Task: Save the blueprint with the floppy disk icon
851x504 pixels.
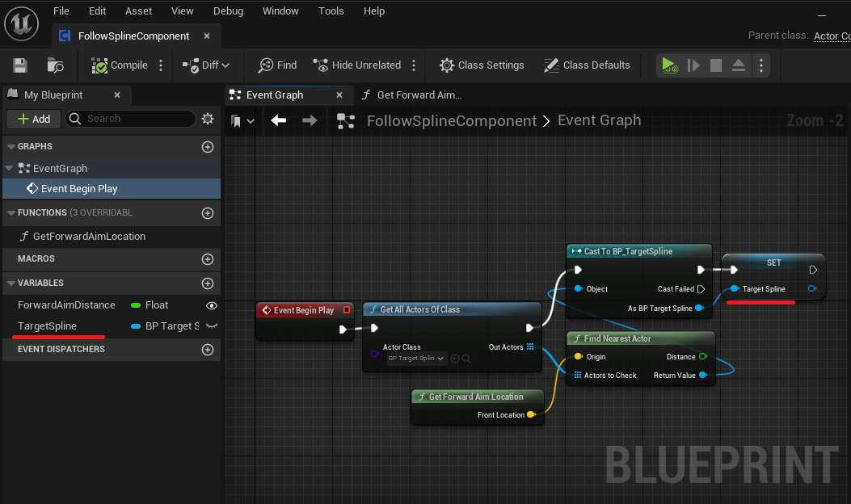Action: (20, 65)
